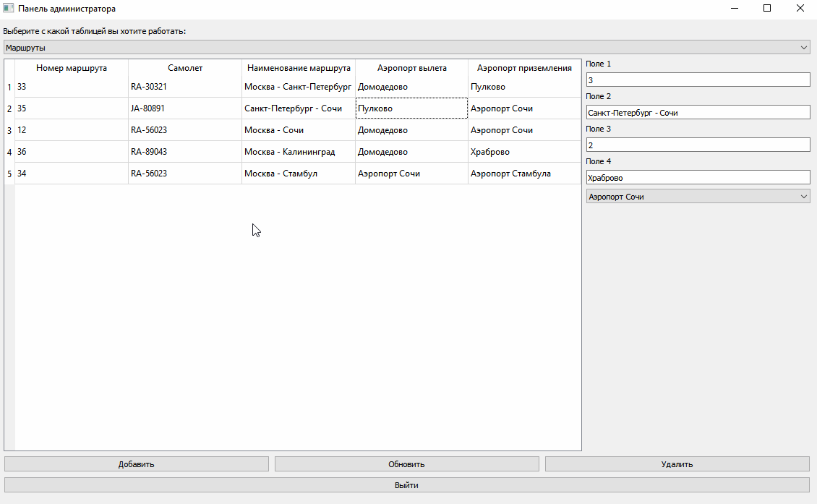Expand the airport dropdown arrow on the right panel
Image resolution: width=817 pixels, height=504 pixels.
pos(805,196)
